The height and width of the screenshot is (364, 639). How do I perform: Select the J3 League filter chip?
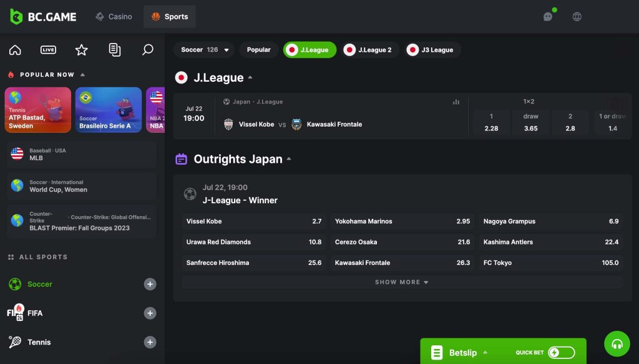433,50
